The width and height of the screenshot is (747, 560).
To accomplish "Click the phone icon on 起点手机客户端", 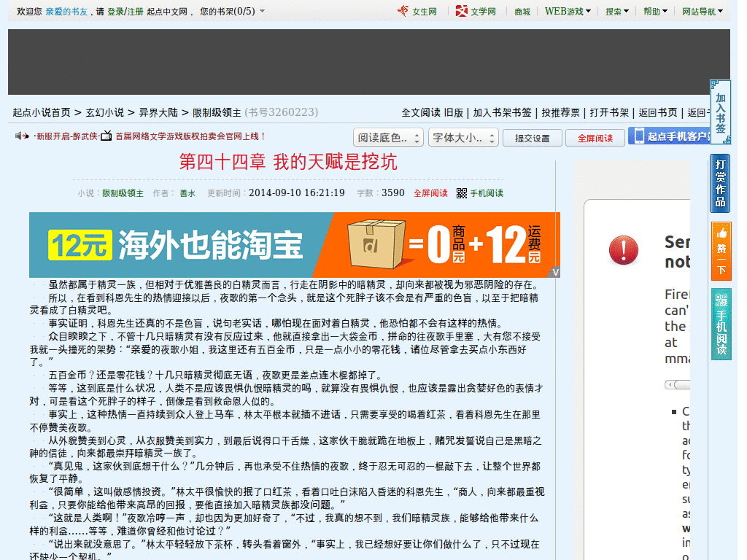I will (638, 136).
